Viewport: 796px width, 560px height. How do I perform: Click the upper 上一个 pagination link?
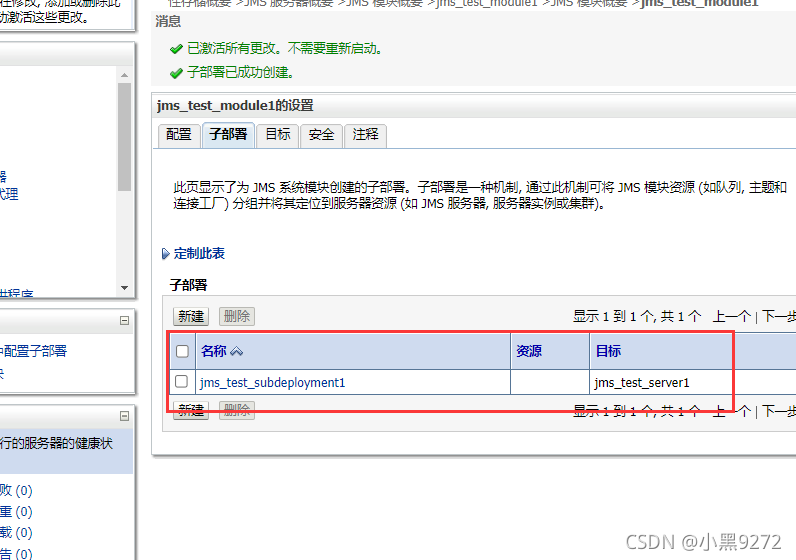[732, 316]
